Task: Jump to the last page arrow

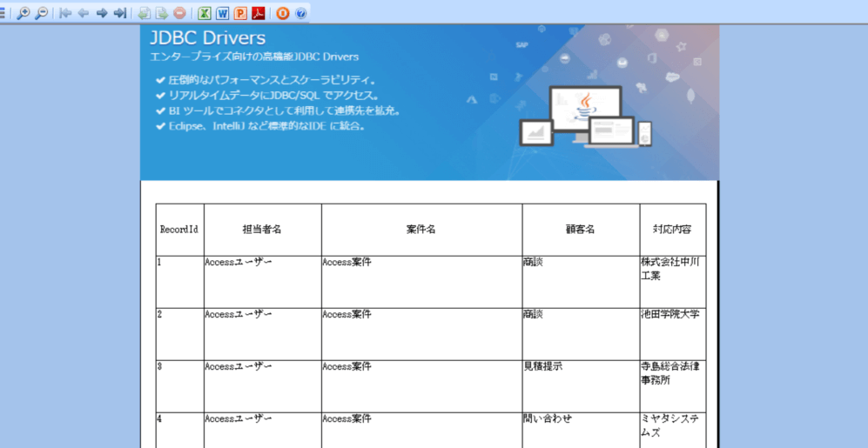Action: coord(120,13)
